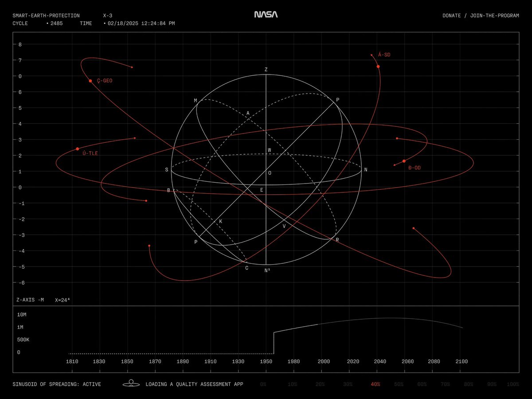Select point C on the sphere
532x399 pixels.
247,268
